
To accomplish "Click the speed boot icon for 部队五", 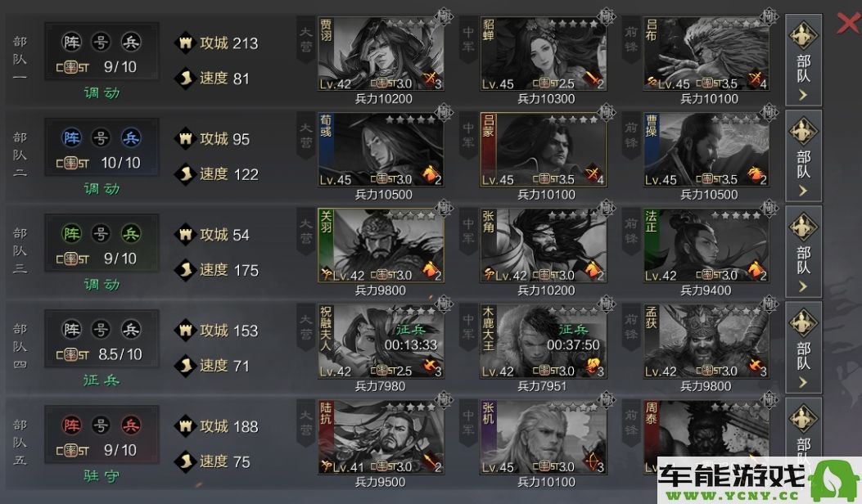I will coord(185,461).
